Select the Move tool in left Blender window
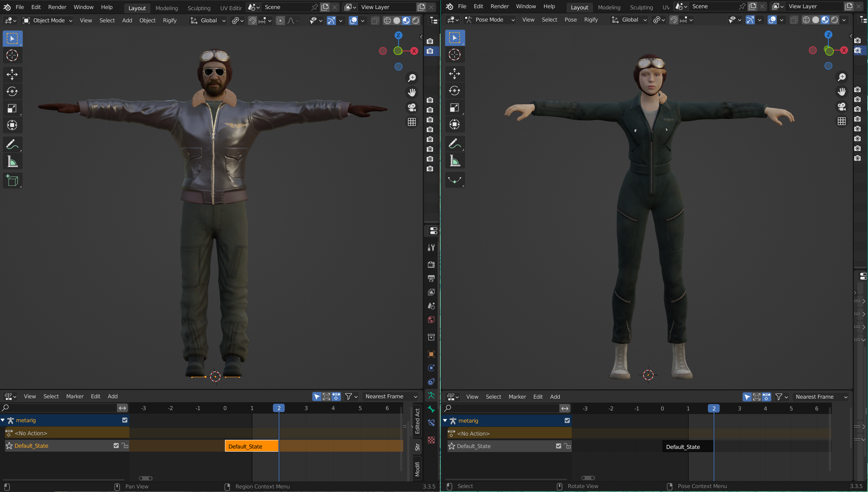This screenshot has height=492, width=868. point(12,74)
